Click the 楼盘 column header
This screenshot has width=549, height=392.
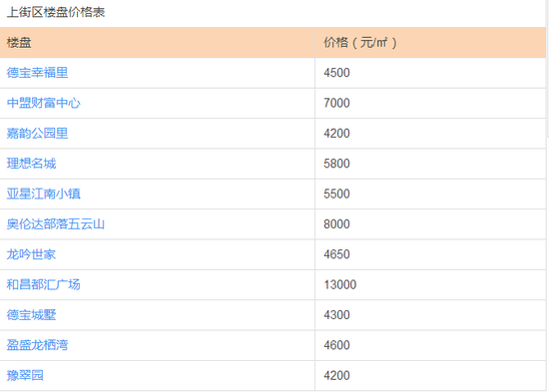pyautogui.click(x=157, y=42)
